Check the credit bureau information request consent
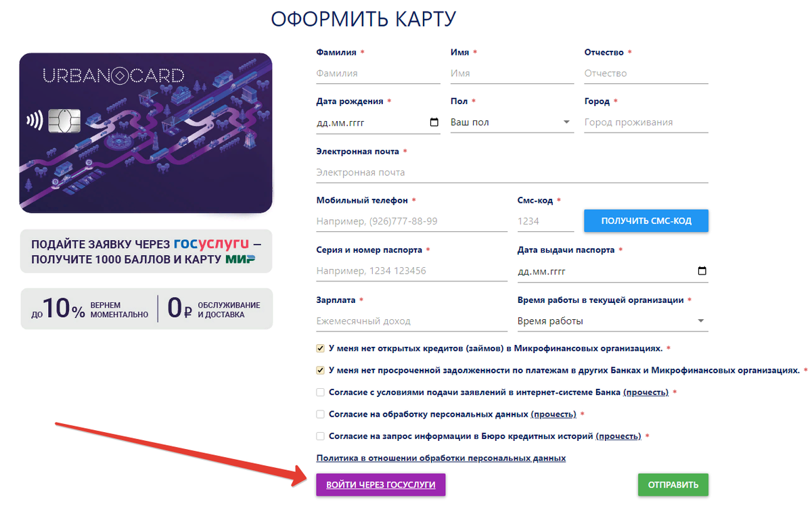The image size is (812, 518). [x=319, y=436]
